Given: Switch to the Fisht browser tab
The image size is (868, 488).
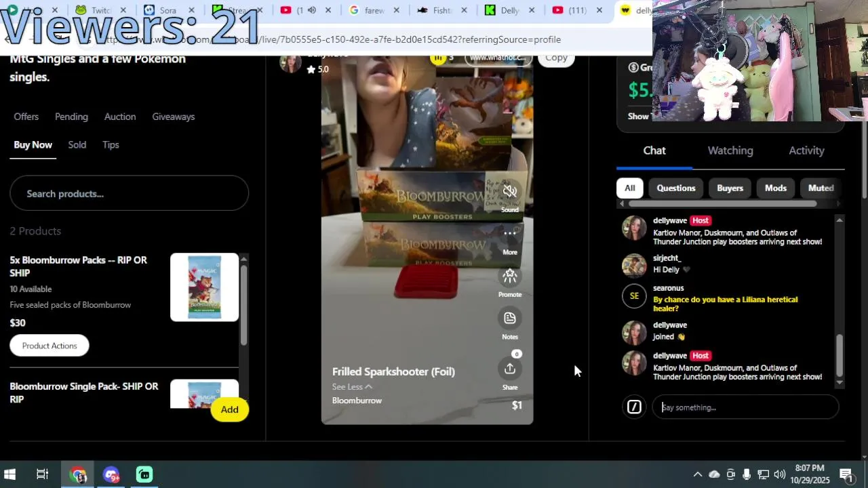Looking at the screenshot, I should tap(441, 10).
